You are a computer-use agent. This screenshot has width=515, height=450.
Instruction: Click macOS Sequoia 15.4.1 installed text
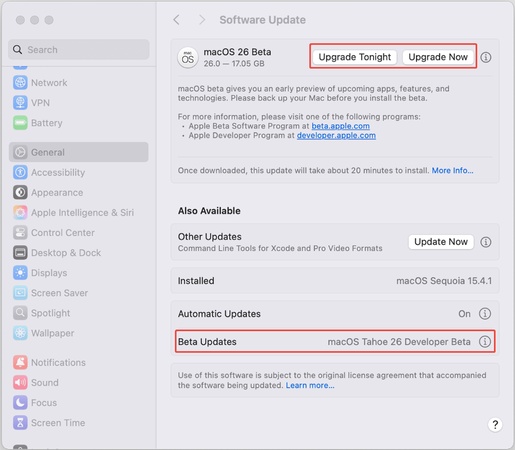click(444, 281)
